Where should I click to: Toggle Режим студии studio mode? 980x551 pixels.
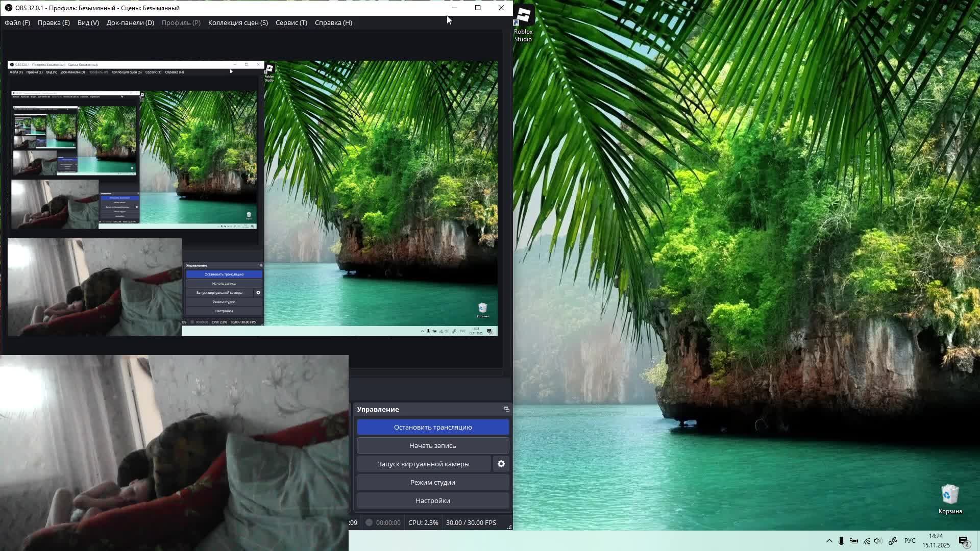tap(432, 482)
